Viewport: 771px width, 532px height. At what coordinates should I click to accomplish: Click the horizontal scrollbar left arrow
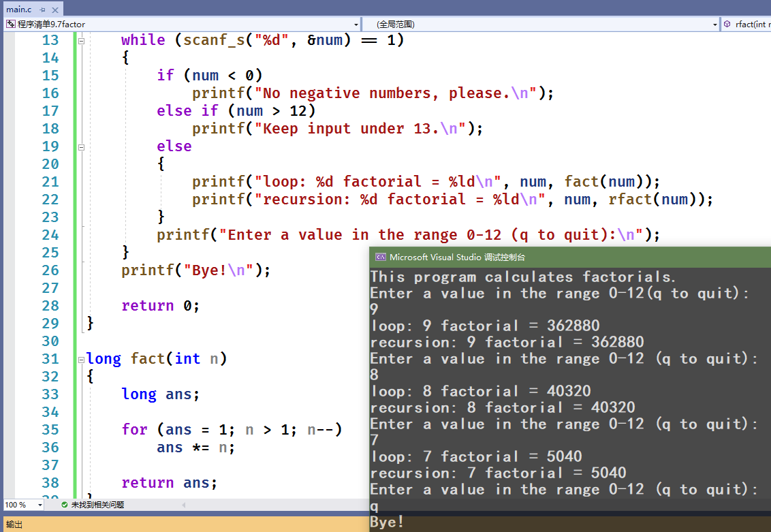pyautogui.click(x=183, y=505)
